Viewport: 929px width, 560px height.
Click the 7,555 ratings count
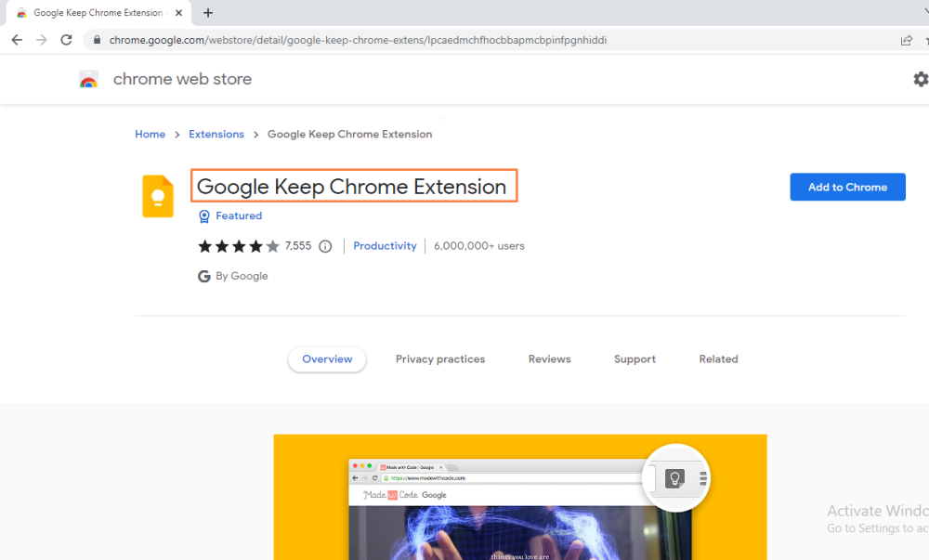click(x=298, y=246)
